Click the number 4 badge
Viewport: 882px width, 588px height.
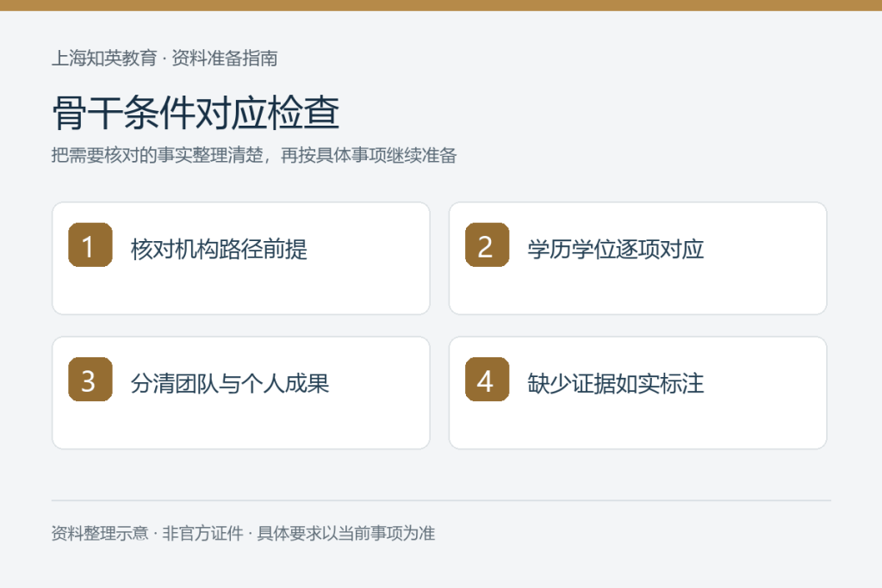click(488, 379)
